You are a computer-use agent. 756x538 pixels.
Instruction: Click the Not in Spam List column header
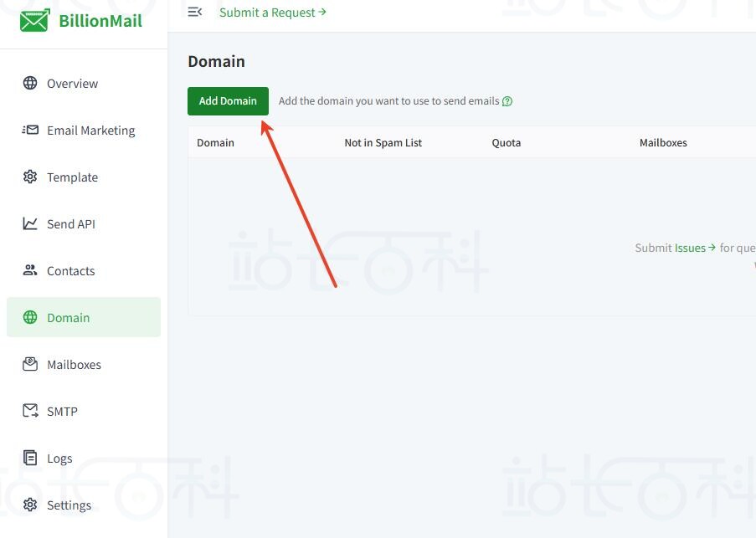(383, 142)
